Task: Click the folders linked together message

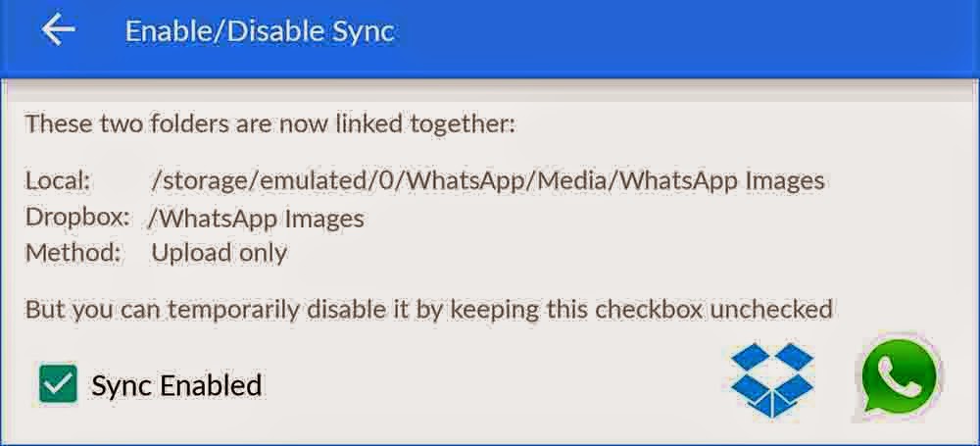Action: 270,124
